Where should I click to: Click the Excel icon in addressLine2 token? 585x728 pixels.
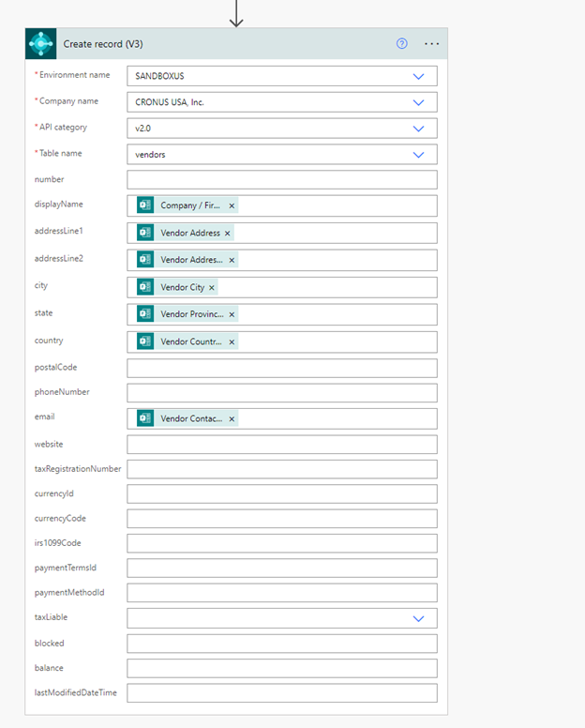(145, 260)
